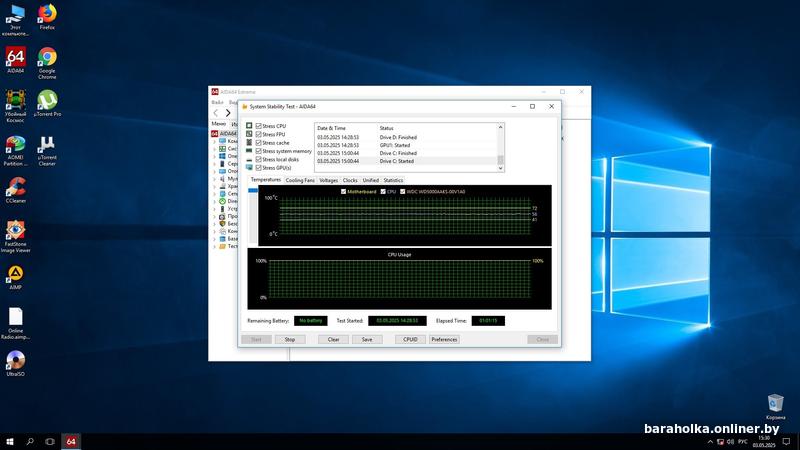The width and height of the screenshot is (800, 450).
Task: Click the back arrow in AIDA64 Extreme window
Action: [x=216, y=113]
